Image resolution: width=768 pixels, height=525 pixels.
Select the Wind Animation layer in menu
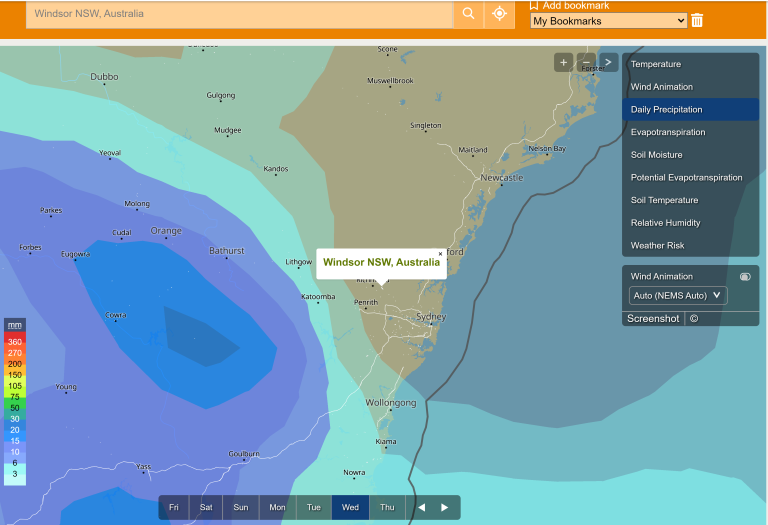690,87
